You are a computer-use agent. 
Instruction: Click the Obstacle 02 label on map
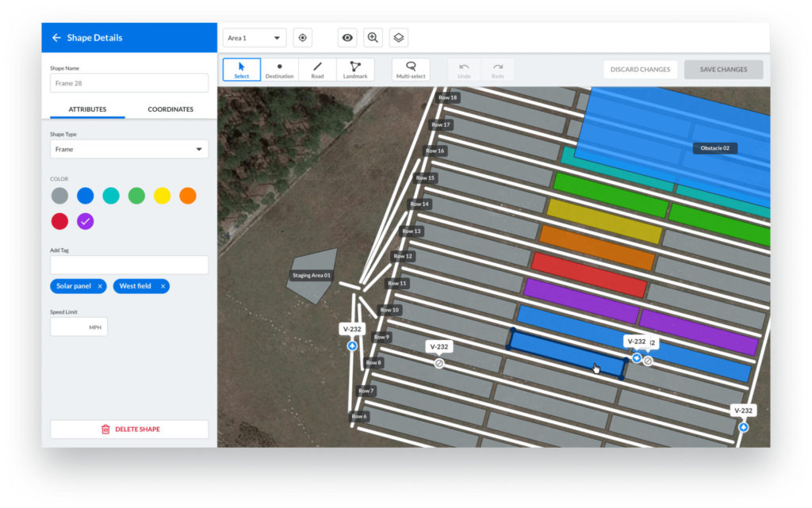714,148
